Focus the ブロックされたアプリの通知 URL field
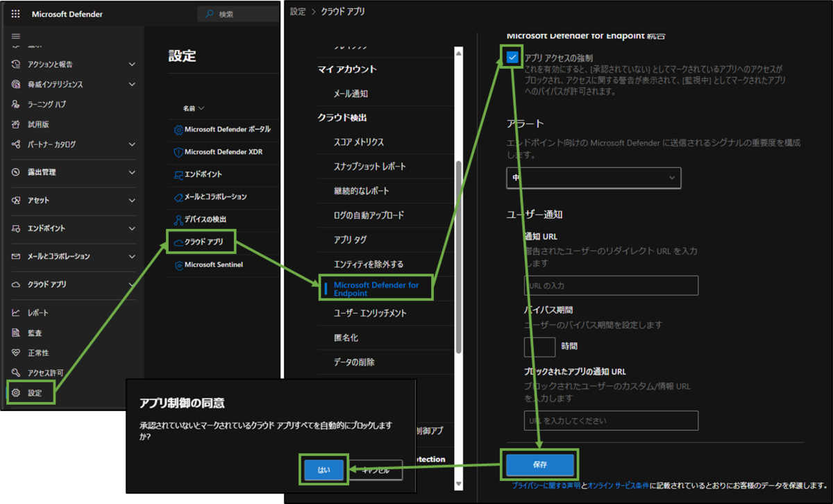833x504 pixels. pyautogui.click(x=611, y=420)
